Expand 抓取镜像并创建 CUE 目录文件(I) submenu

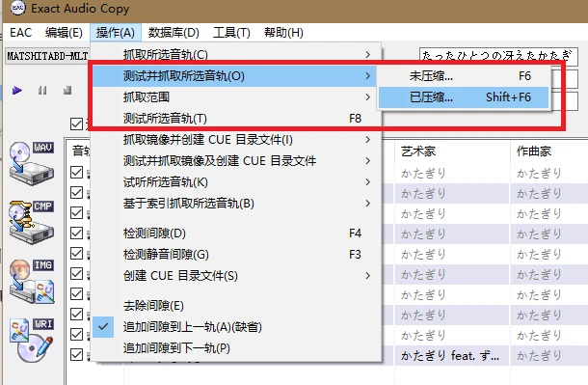tap(236, 140)
